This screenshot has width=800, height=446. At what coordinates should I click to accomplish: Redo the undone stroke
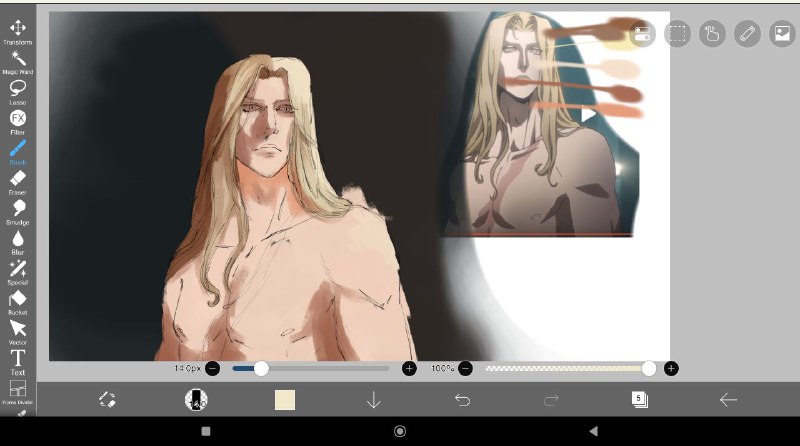pos(551,400)
